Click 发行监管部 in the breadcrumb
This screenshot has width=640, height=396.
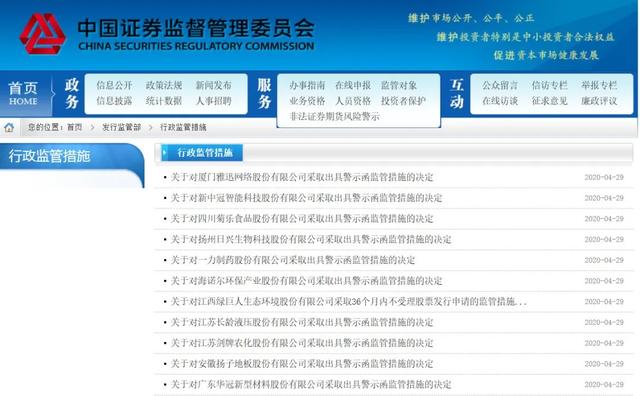(x=122, y=127)
